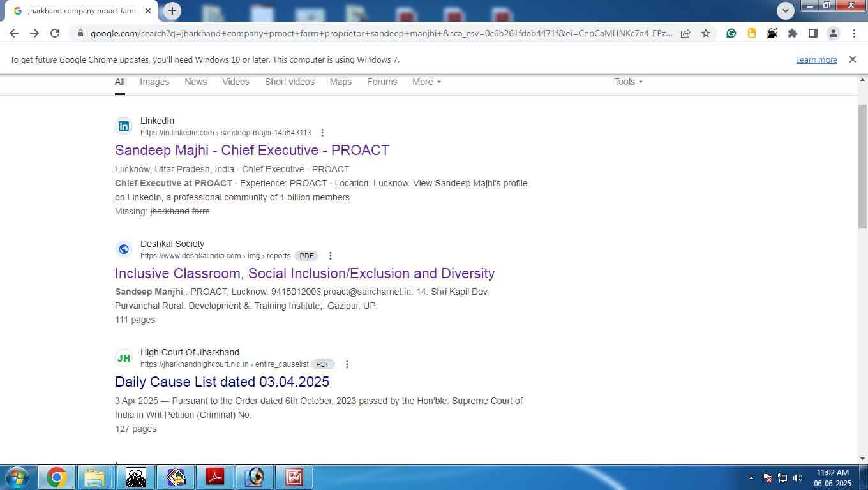This screenshot has height=490, width=868.
Task: Click the PDF badge on Deshkal result
Action: coord(306,256)
